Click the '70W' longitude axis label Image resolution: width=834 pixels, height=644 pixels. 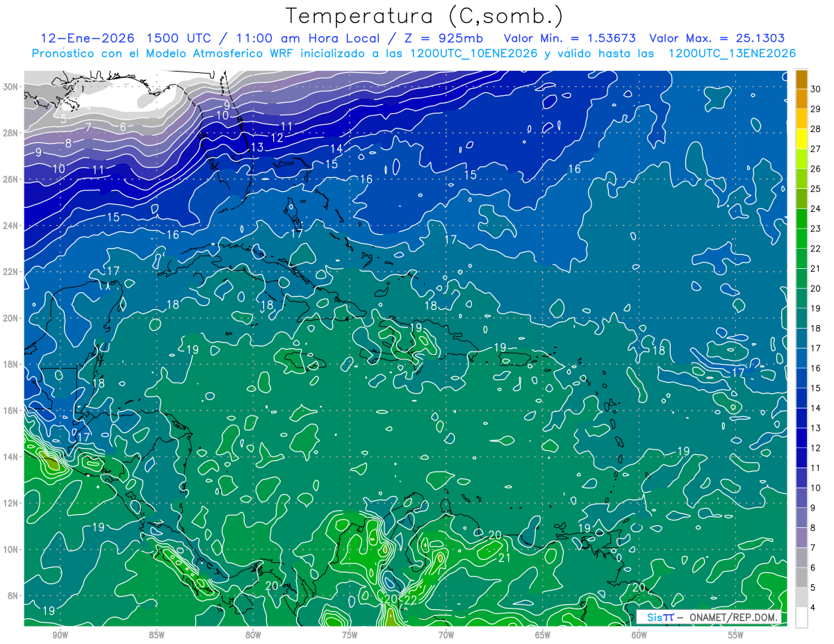click(446, 635)
